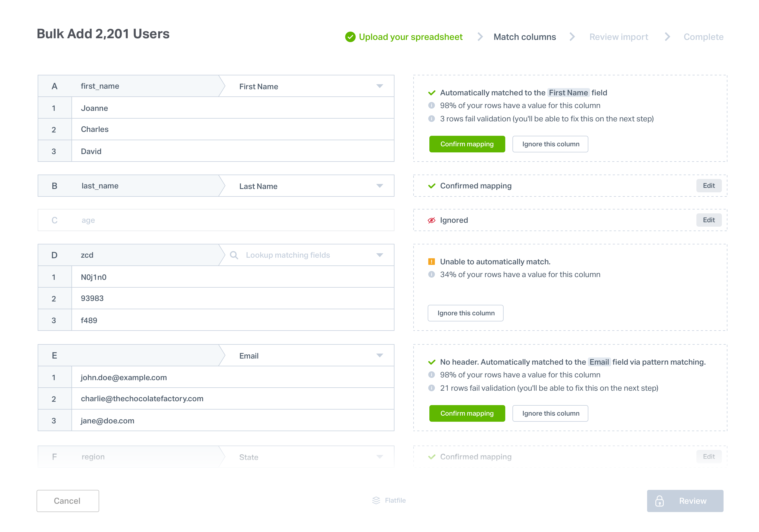Click the john.doe@example.com cell

(232, 377)
